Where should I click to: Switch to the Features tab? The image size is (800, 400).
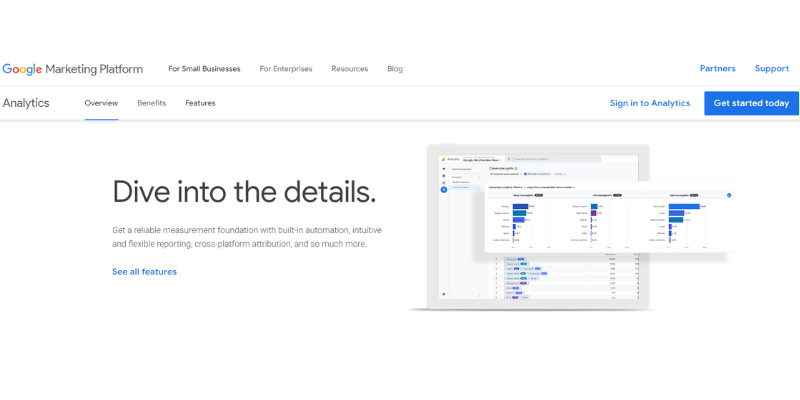(x=200, y=103)
